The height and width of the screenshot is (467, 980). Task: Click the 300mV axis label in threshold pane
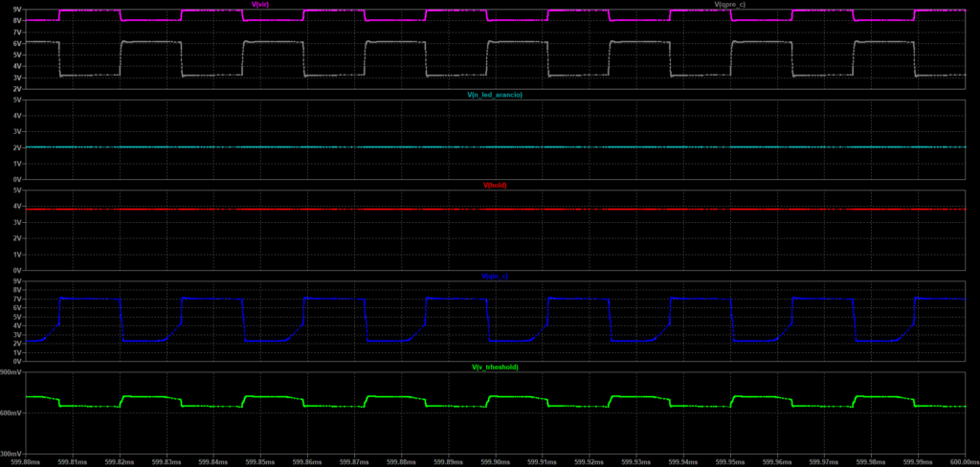(11, 454)
